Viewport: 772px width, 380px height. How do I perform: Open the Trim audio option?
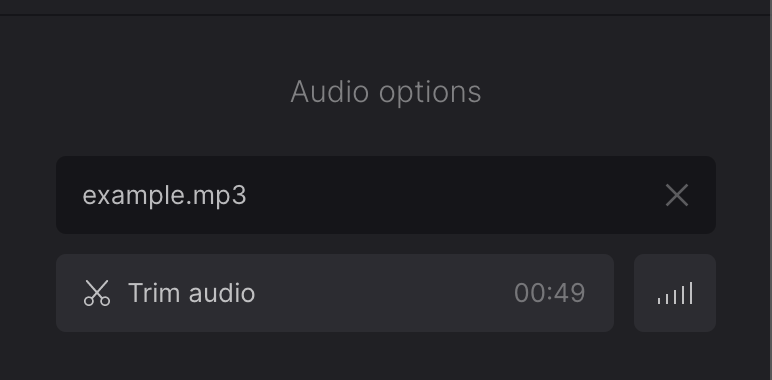pyautogui.click(x=335, y=293)
